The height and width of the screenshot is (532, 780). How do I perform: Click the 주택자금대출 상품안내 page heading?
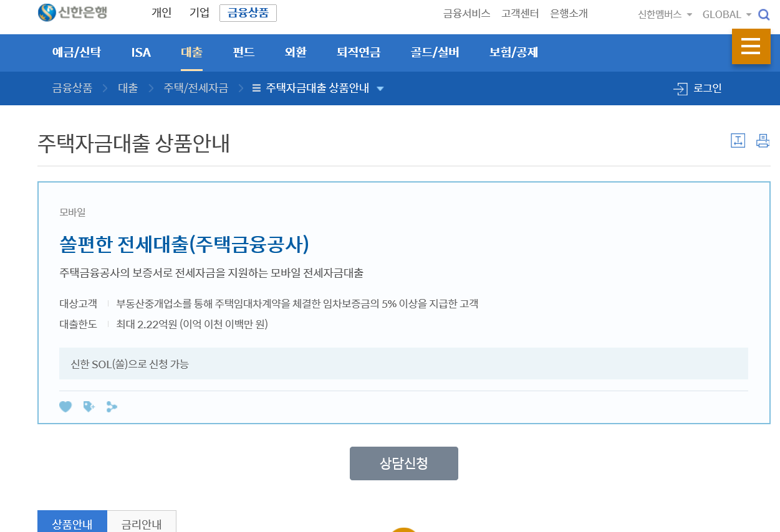click(x=134, y=143)
